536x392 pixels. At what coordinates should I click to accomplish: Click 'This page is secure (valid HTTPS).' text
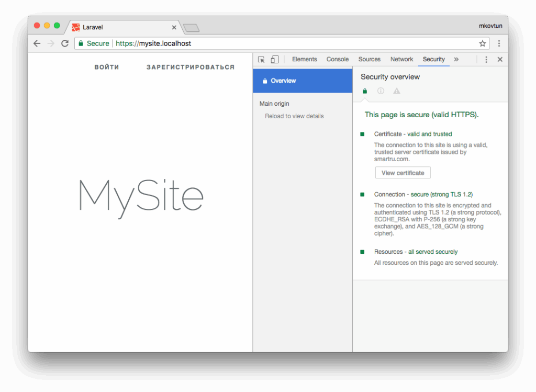point(421,115)
